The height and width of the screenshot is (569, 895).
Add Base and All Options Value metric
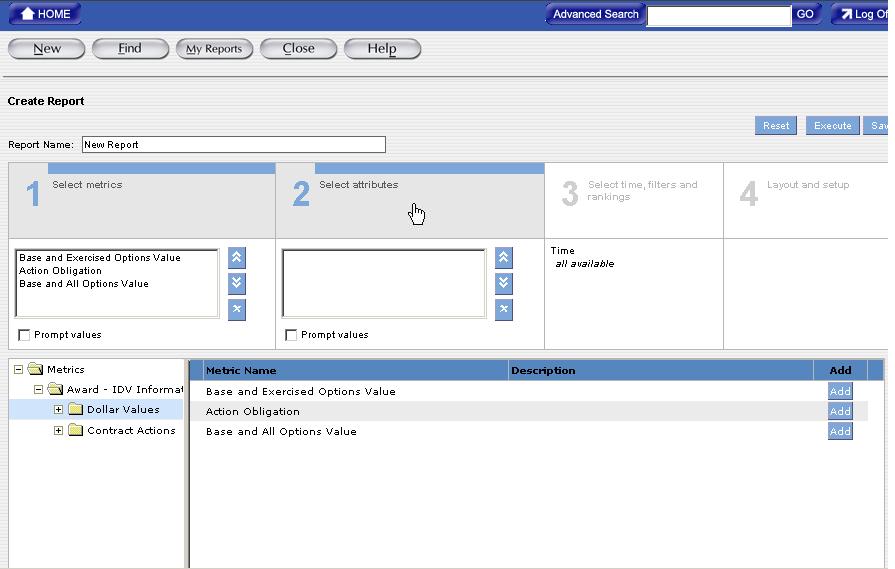point(840,431)
